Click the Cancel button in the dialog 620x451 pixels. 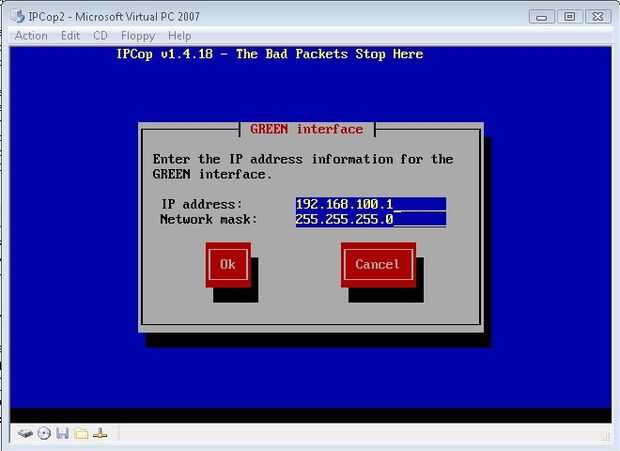tap(378, 264)
